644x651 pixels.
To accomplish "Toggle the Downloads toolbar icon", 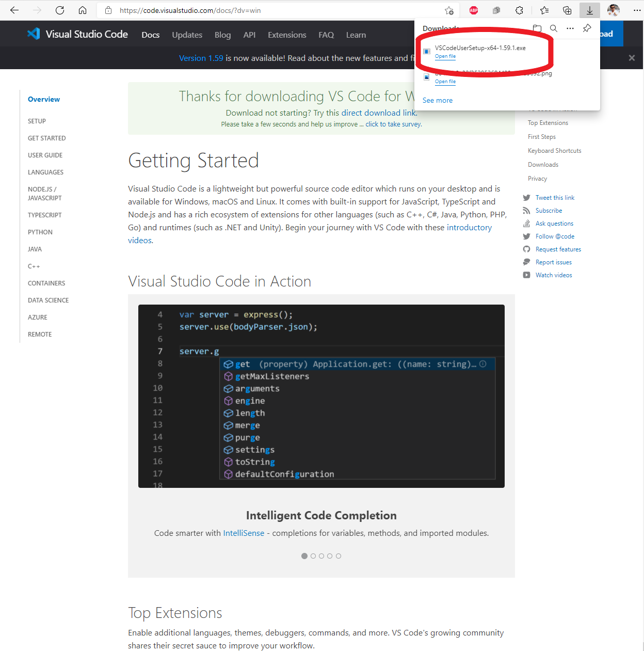I will 590,10.
